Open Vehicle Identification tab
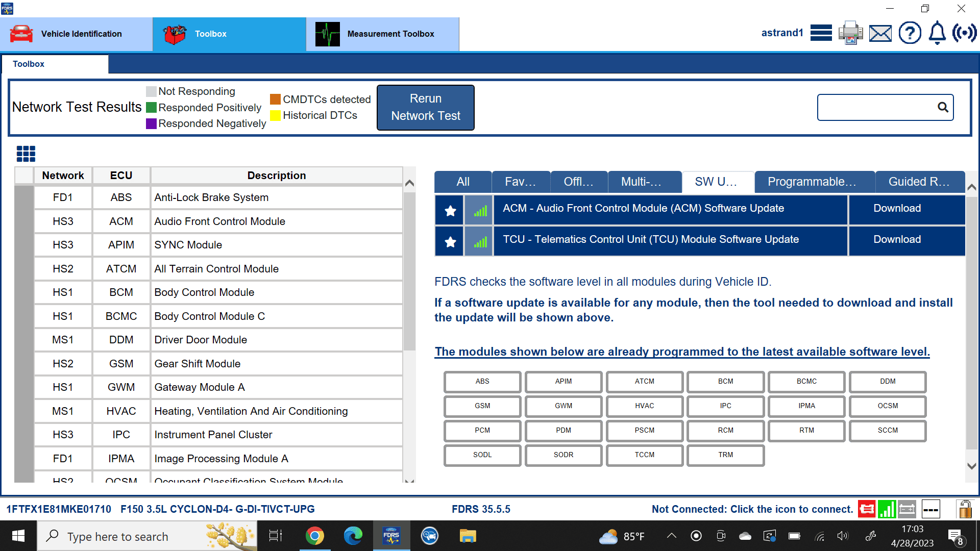The width and height of the screenshot is (980, 551). point(77,34)
